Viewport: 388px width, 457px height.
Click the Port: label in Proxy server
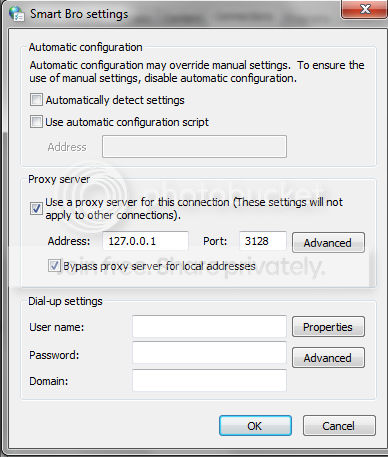(x=215, y=241)
